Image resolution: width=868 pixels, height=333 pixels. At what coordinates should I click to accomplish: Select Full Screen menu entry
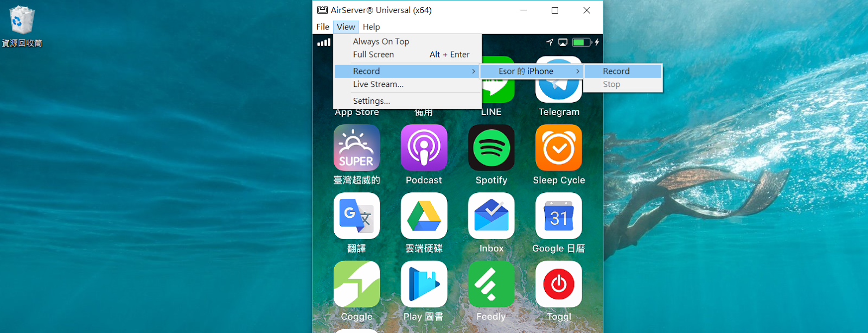[407, 54]
